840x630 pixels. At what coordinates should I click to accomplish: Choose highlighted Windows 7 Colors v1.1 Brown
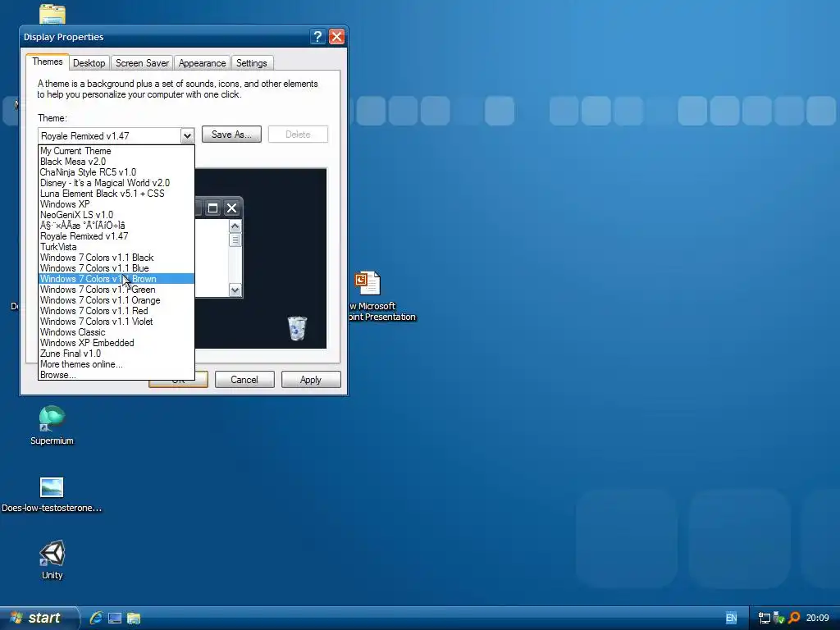tap(116, 279)
